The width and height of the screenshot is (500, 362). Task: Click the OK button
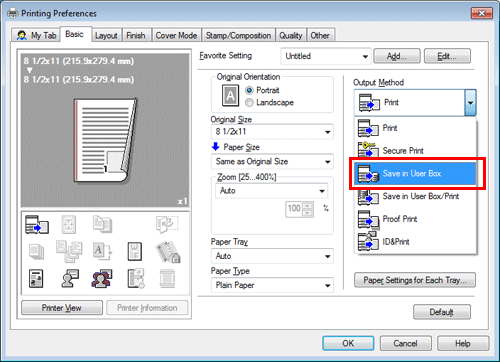coord(348,343)
